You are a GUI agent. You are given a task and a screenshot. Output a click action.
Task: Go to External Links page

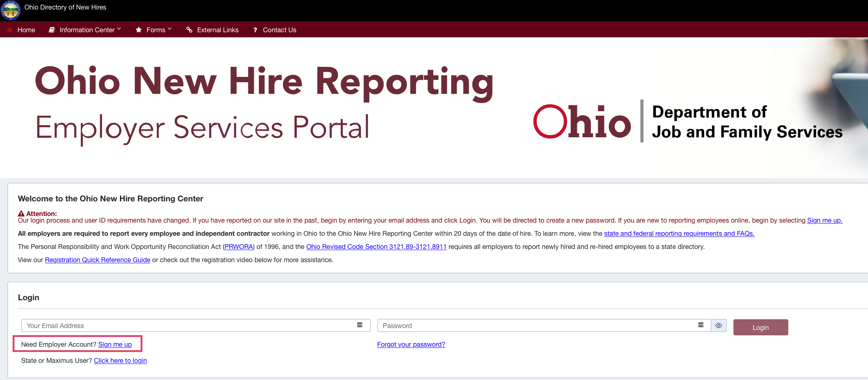pyautogui.click(x=212, y=30)
